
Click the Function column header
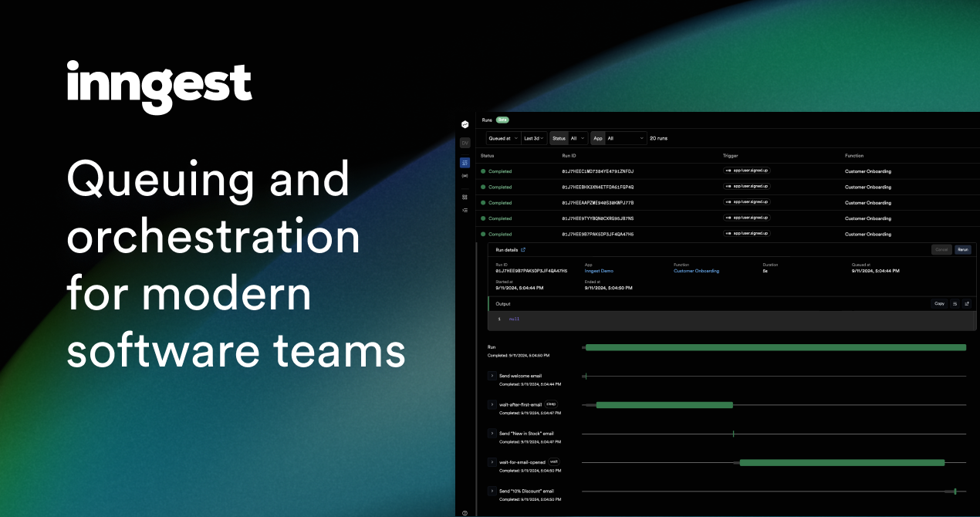[854, 156]
